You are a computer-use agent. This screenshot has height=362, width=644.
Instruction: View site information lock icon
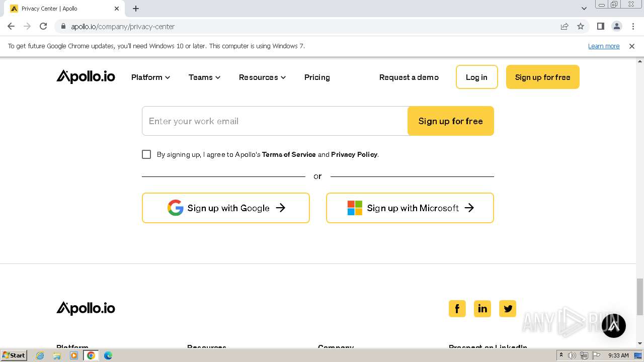coord(63,26)
